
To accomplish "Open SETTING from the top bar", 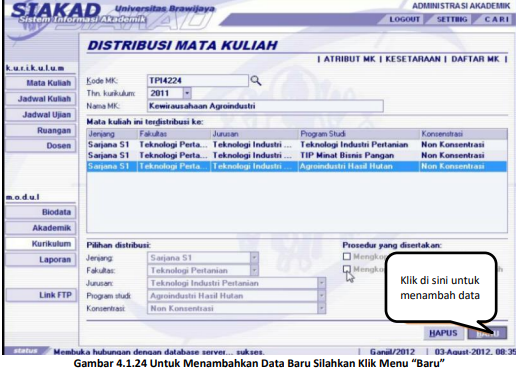I will [452, 19].
